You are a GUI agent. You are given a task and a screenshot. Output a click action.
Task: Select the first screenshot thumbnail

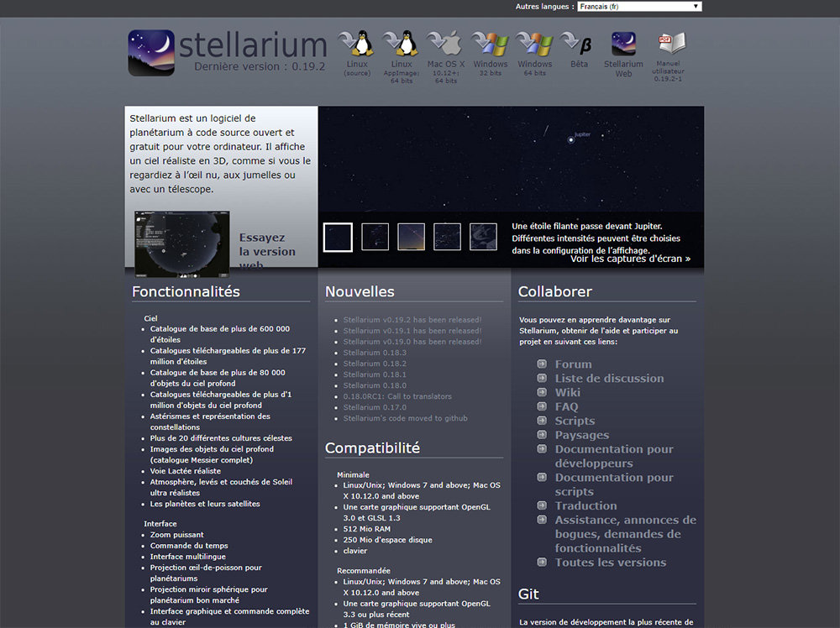coord(337,237)
